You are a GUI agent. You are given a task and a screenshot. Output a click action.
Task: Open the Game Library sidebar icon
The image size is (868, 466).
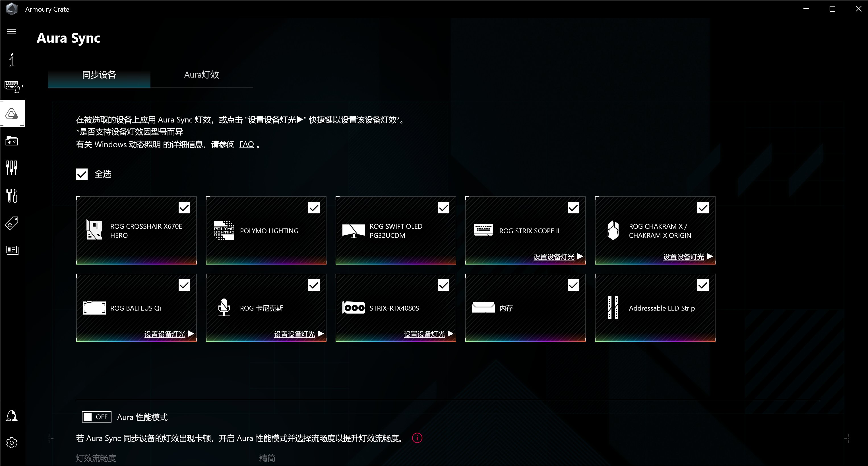(x=12, y=141)
